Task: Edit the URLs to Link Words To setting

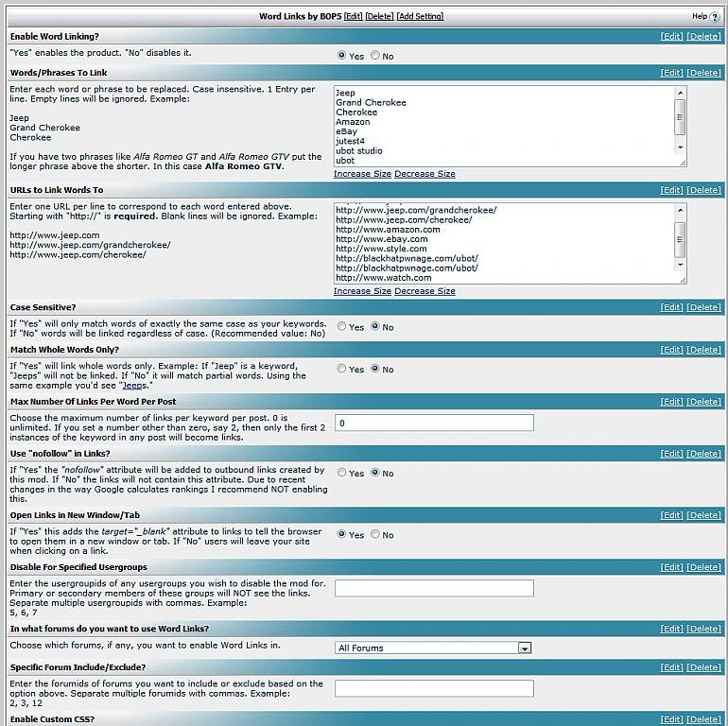Action: (671, 190)
